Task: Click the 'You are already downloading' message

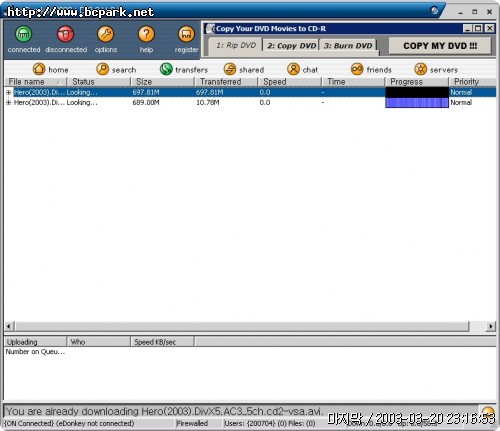Action: pyautogui.click(x=164, y=411)
